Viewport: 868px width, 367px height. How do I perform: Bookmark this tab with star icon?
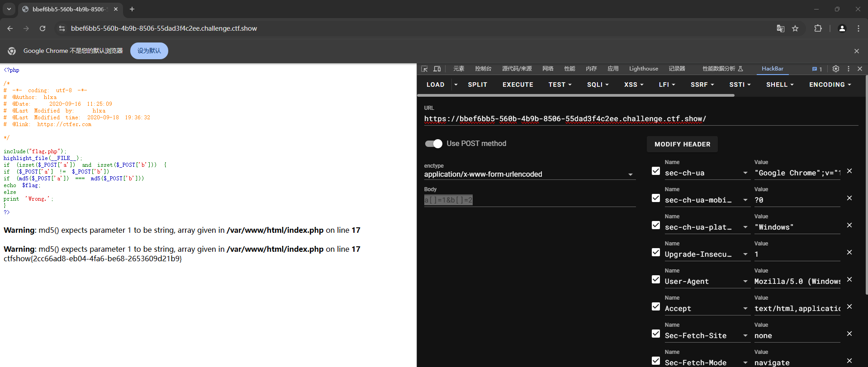tap(795, 28)
